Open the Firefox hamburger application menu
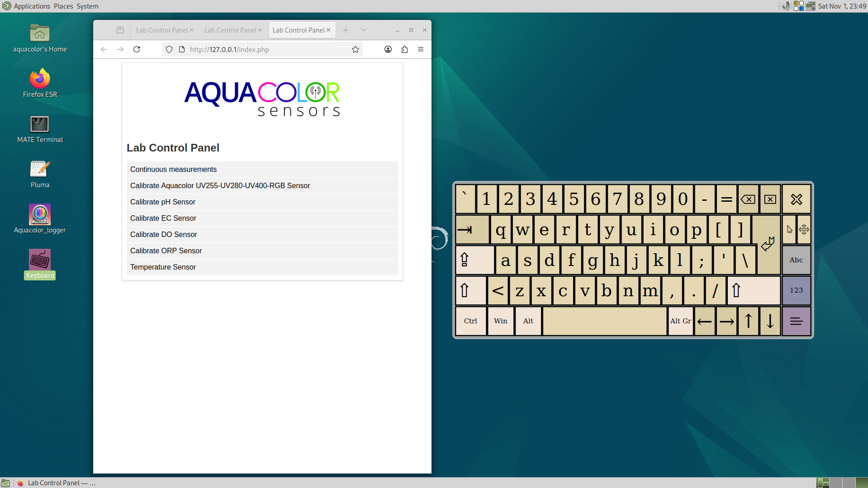The height and width of the screenshot is (488, 868). (x=421, y=49)
